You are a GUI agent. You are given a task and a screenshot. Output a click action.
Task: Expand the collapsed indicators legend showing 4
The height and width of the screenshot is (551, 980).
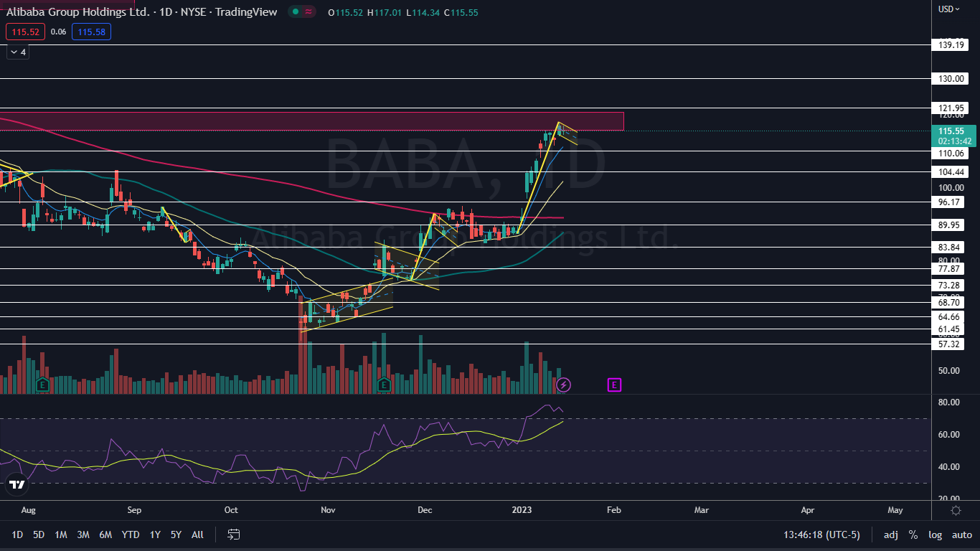click(18, 52)
